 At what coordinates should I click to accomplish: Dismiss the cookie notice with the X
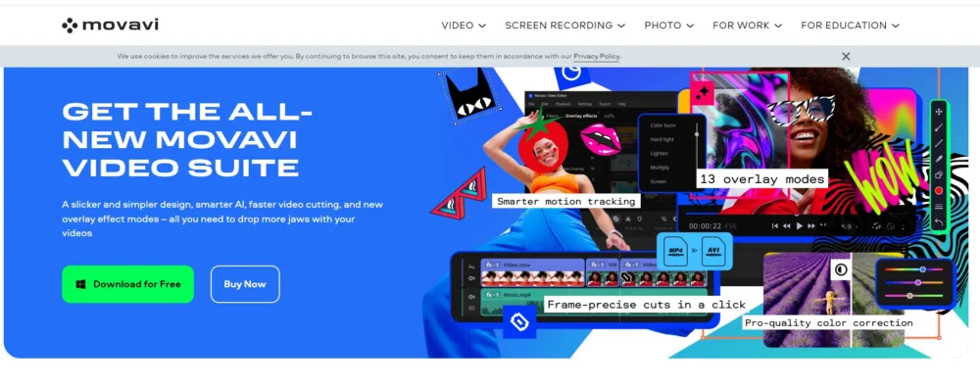point(846,56)
